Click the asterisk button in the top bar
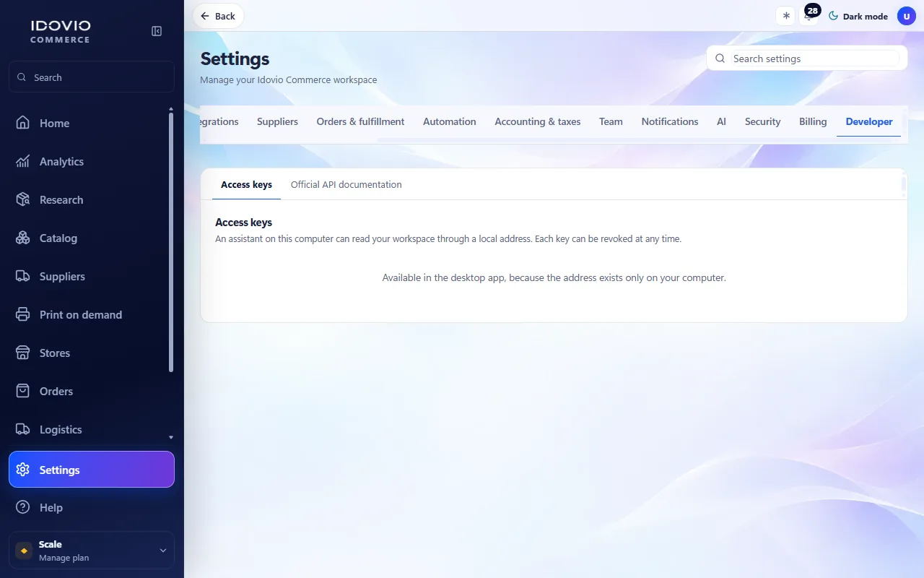 tap(786, 16)
